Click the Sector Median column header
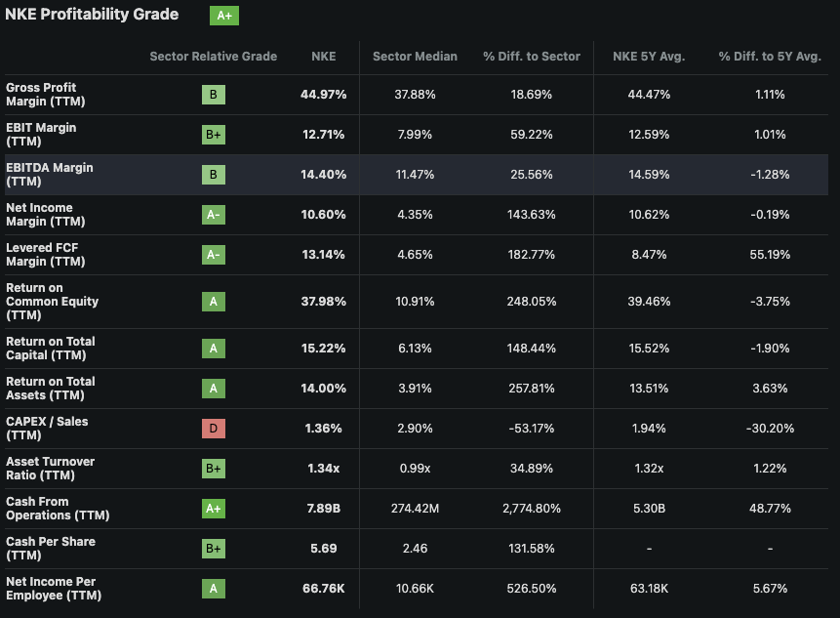The width and height of the screenshot is (840, 618). click(x=415, y=57)
